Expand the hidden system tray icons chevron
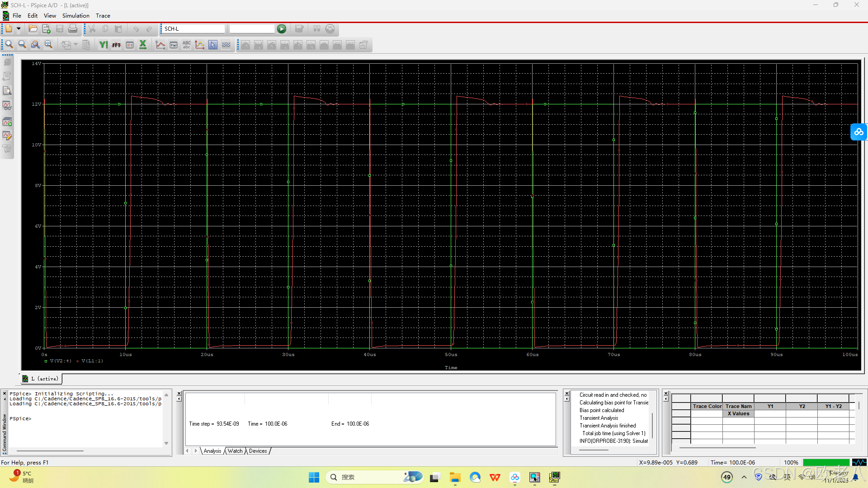868x488 pixels. tap(744, 477)
